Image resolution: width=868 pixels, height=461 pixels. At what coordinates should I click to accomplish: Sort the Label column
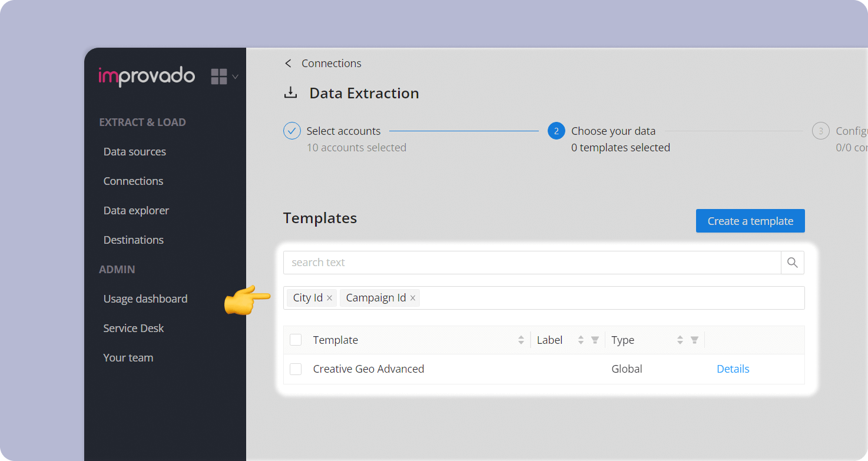pos(581,340)
